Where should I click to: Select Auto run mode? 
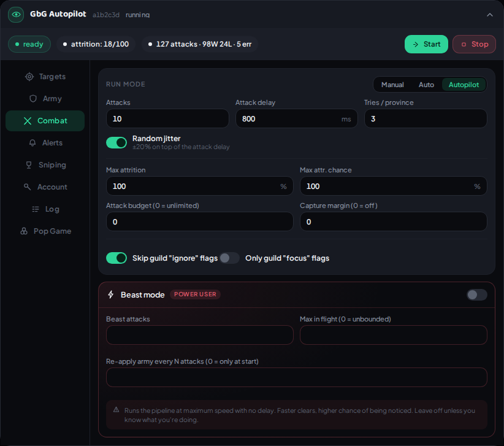[x=426, y=85]
